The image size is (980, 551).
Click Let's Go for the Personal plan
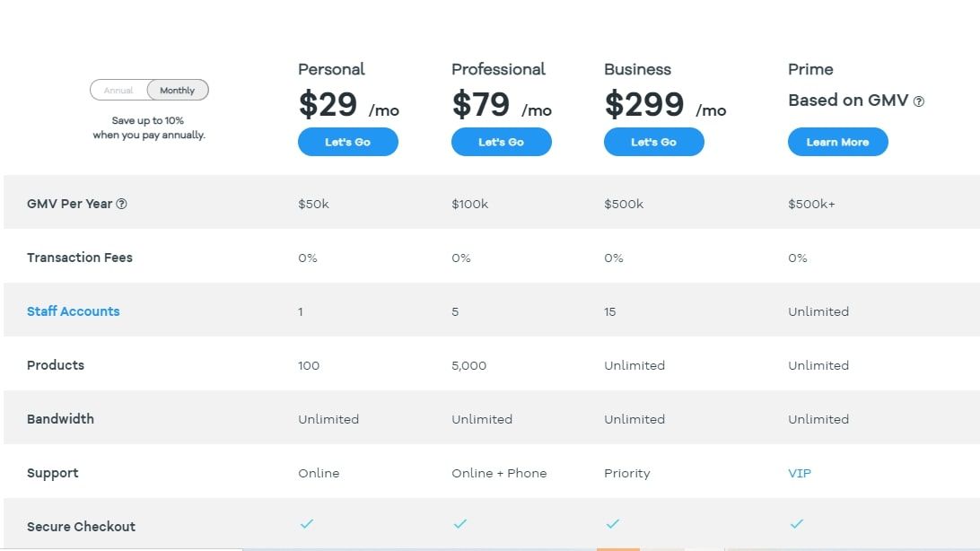coord(347,142)
